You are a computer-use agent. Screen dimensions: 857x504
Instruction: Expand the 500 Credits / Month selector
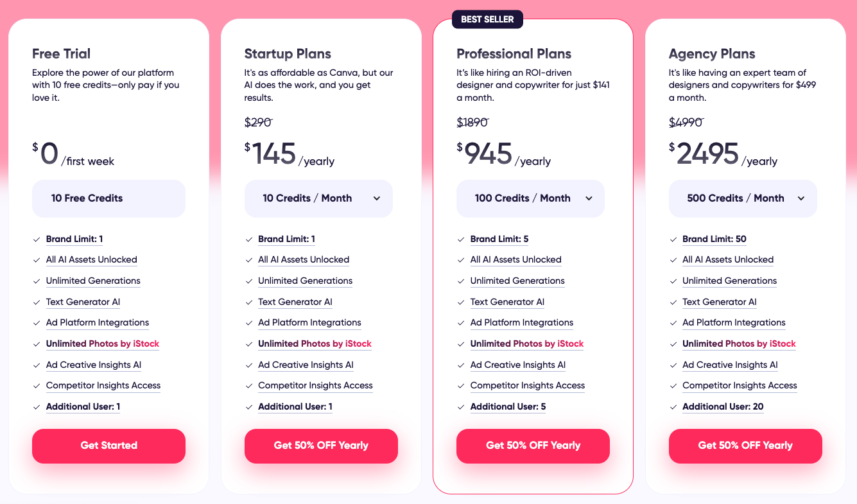[743, 198]
